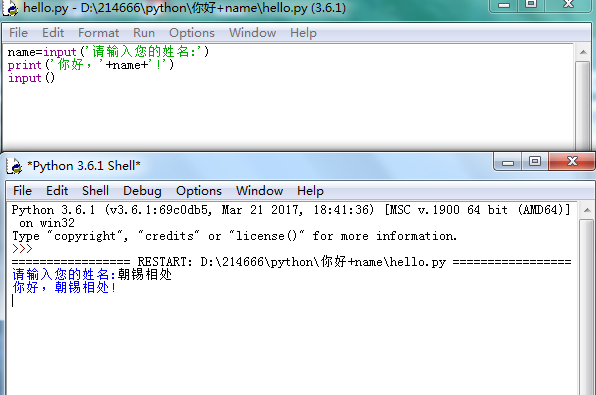Open the editor File menu
The width and height of the screenshot is (596, 395).
pyautogui.click(x=18, y=33)
